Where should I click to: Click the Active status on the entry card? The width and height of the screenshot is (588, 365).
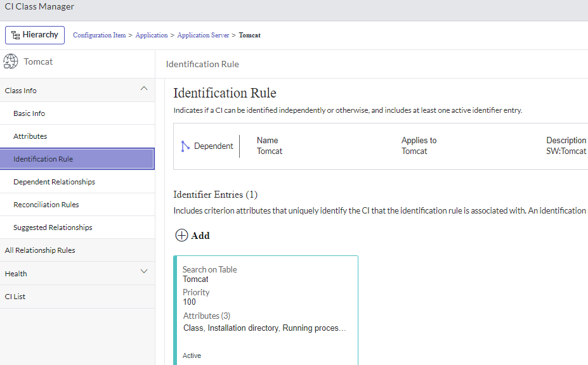click(192, 355)
